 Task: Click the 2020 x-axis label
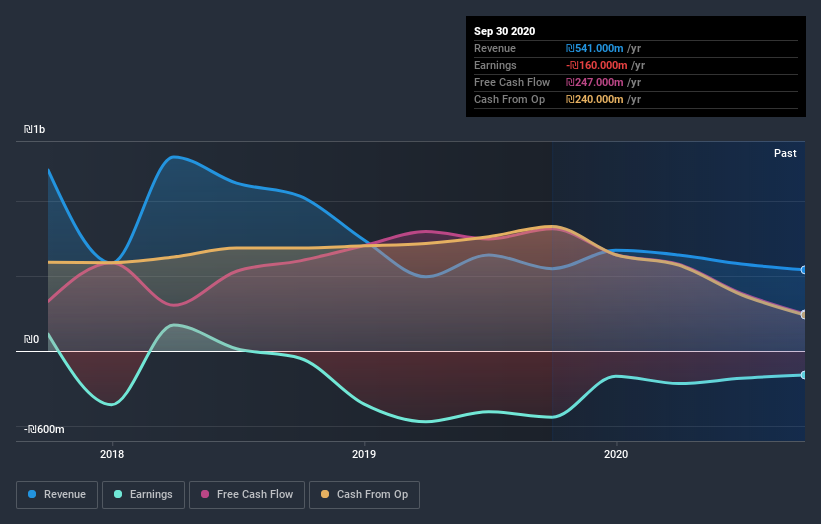pyautogui.click(x=616, y=454)
